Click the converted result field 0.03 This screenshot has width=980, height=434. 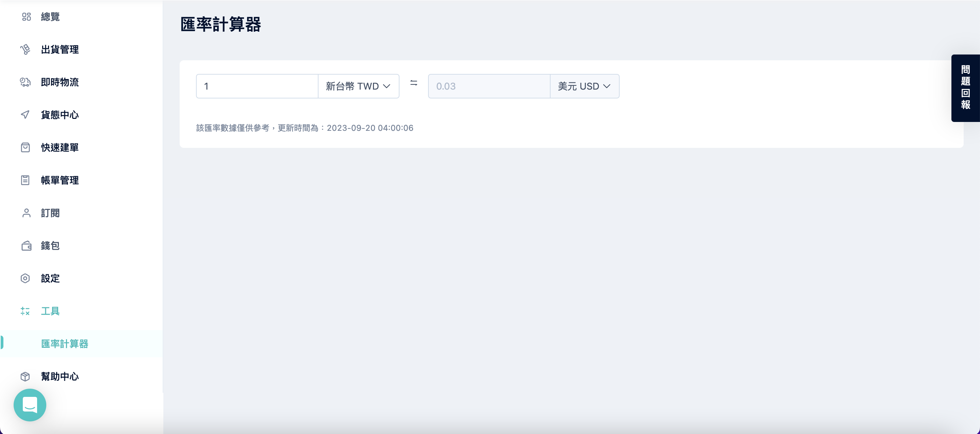coord(489,86)
